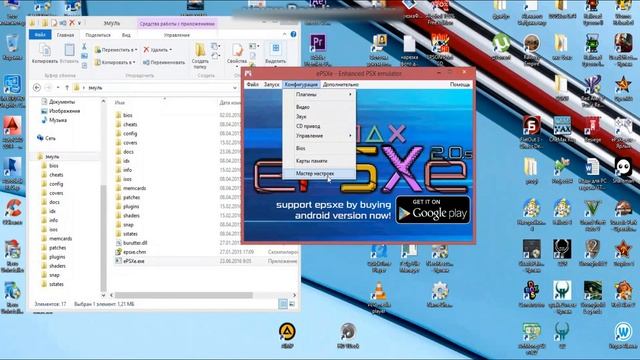Switch to Explorer Главная ribbon tab
The height and width of the screenshot is (360, 640).
click(x=65, y=35)
